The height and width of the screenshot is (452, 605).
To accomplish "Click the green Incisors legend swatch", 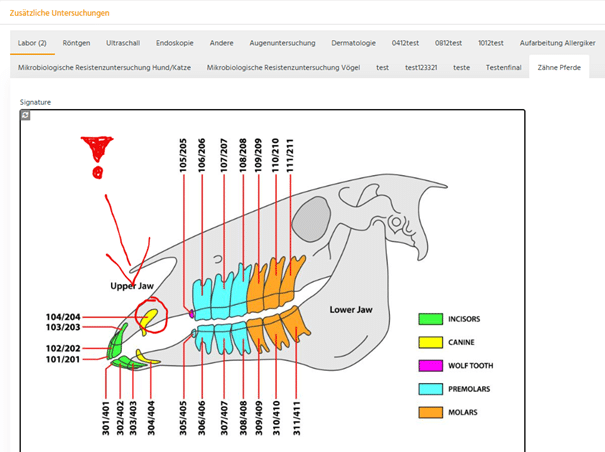I will tap(430, 320).
